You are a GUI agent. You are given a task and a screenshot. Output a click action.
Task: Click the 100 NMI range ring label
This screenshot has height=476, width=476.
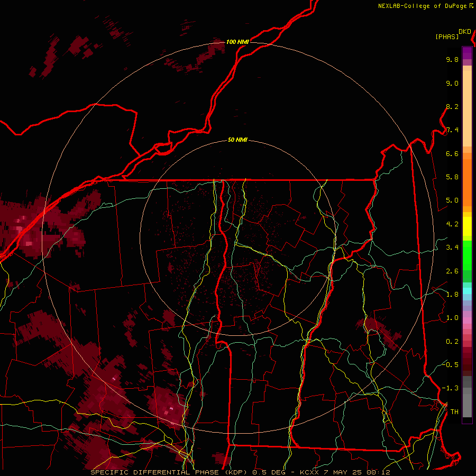(x=237, y=42)
